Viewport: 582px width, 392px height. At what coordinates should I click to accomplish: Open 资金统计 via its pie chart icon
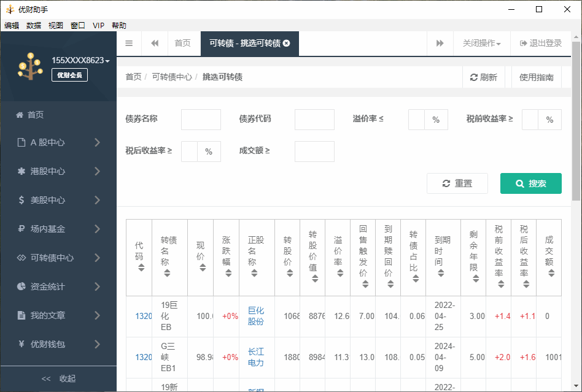(x=21, y=286)
